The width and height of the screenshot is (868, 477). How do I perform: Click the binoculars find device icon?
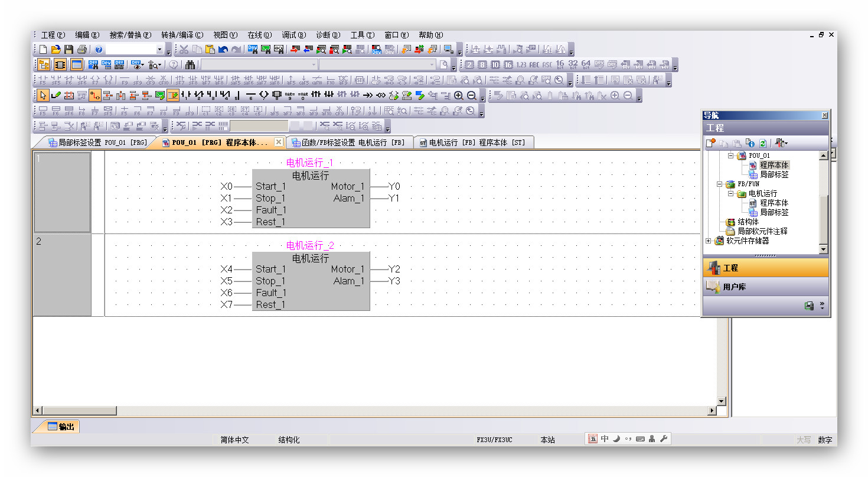click(190, 65)
